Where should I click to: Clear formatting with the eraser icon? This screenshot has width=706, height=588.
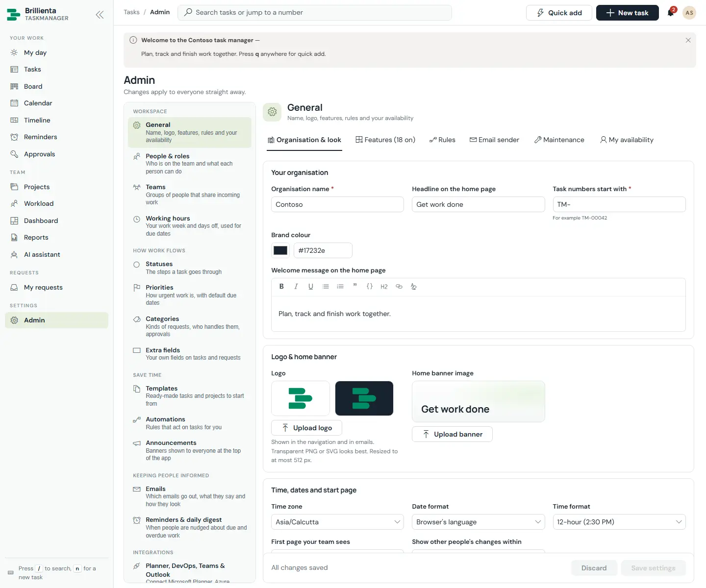414,287
